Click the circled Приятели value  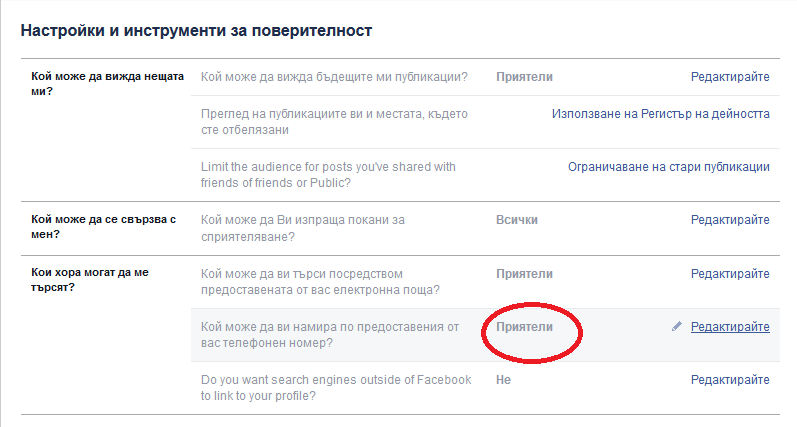pos(524,327)
